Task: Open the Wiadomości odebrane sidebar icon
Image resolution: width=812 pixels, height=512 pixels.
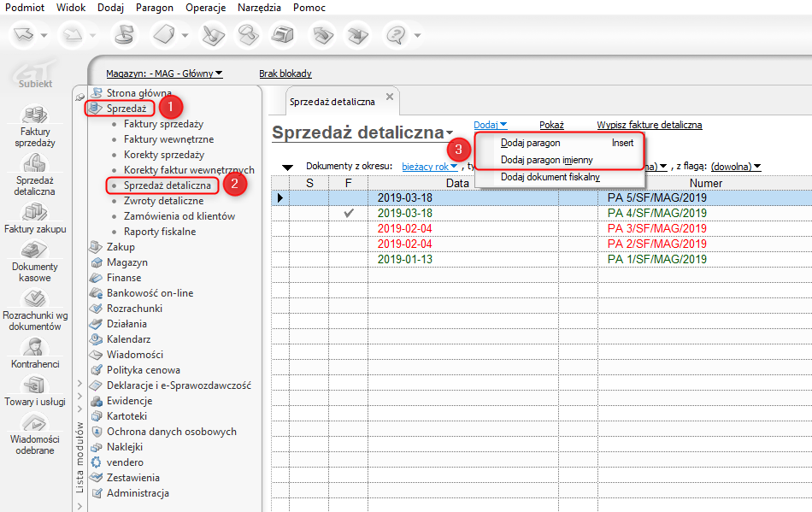Action: click(x=35, y=422)
